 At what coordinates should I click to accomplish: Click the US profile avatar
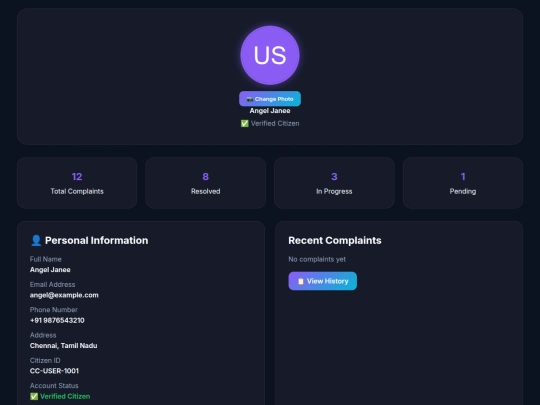click(x=270, y=55)
